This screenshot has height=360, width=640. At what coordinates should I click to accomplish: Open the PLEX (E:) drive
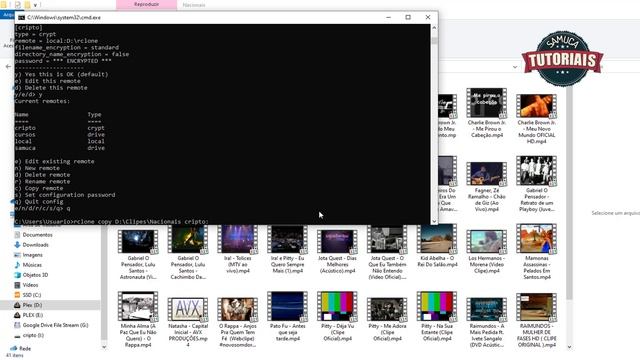pos(33,315)
